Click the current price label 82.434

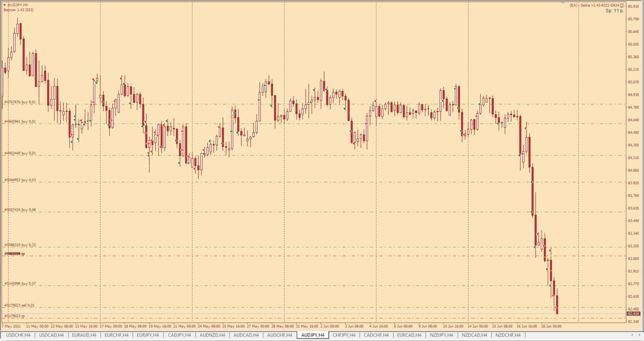coord(633,314)
